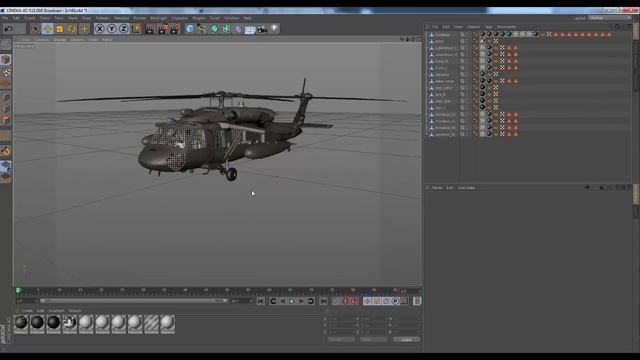Select the striped material swatch
Viewport: 640px width, 360px height.
151,324
